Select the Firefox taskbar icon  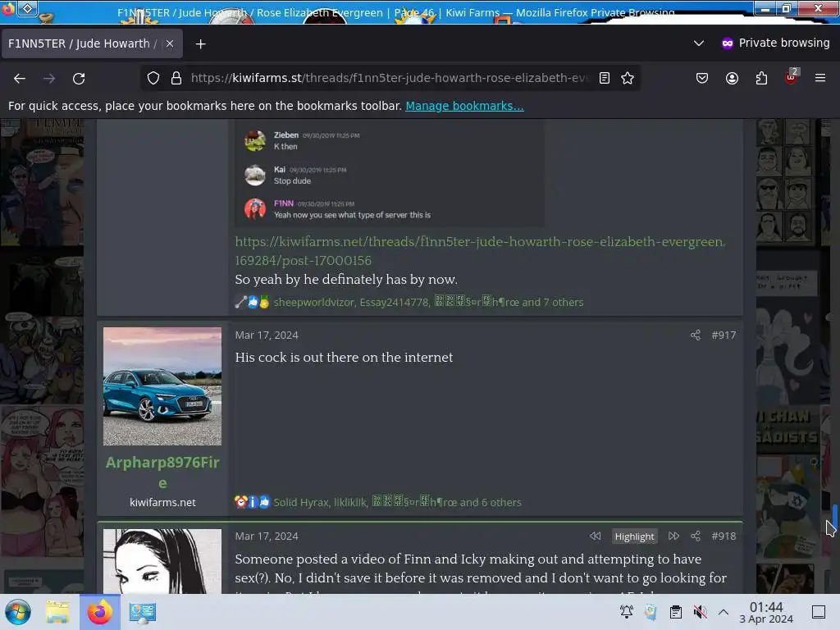[100, 612]
